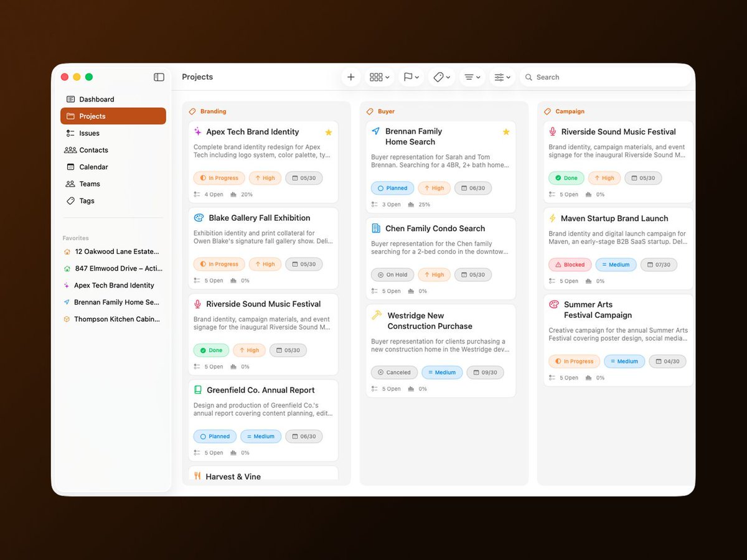Click microphone icon on Campaign Riverside Sound card

point(553,132)
